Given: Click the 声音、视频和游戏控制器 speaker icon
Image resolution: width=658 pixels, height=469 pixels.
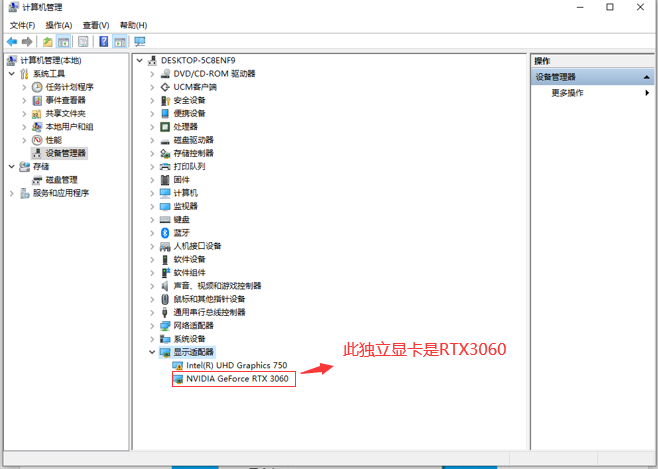Looking at the screenshot, I should pos(165,286).
